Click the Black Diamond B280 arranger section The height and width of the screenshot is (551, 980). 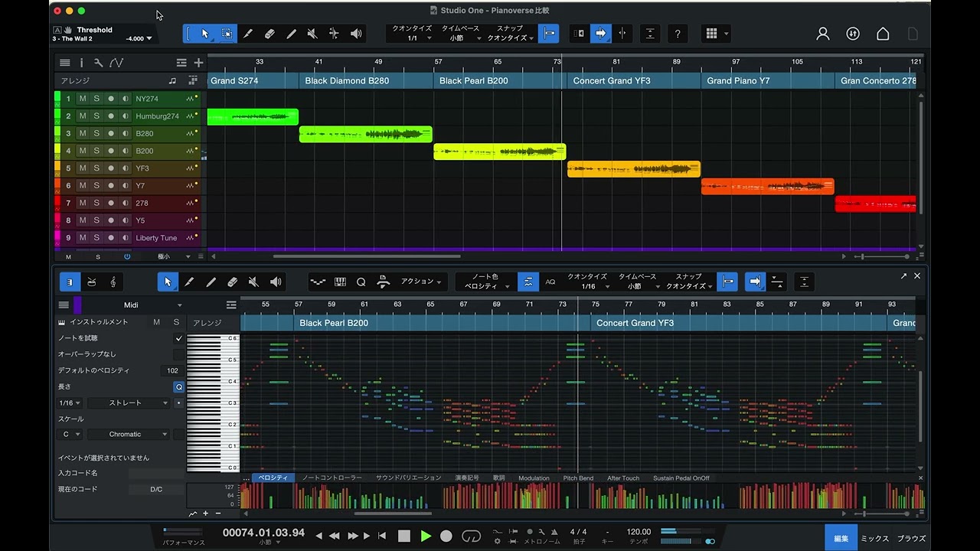(x=366, y=80)
